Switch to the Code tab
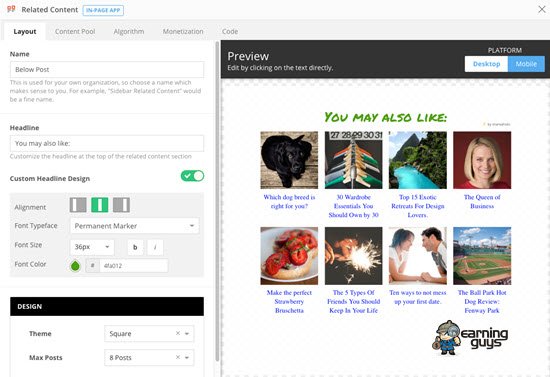Screen dimensions: 550x377 tap(230, 31)
